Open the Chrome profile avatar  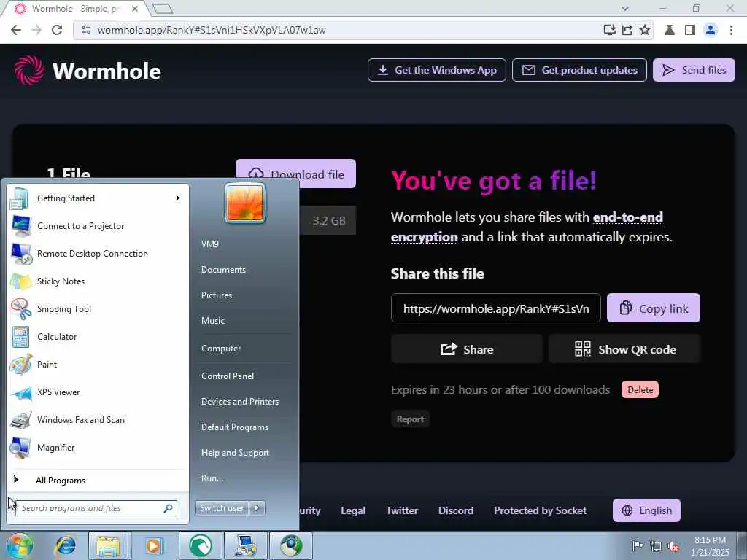click(711, 30)
